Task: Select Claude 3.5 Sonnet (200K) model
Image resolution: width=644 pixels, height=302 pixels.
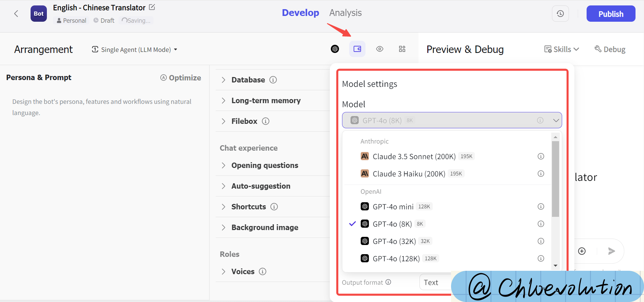Action: click(447, 156)
